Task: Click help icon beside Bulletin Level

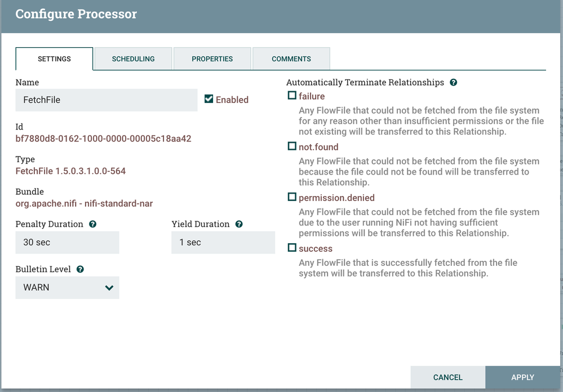Action: pyautogui.click(x=80, y=269)
